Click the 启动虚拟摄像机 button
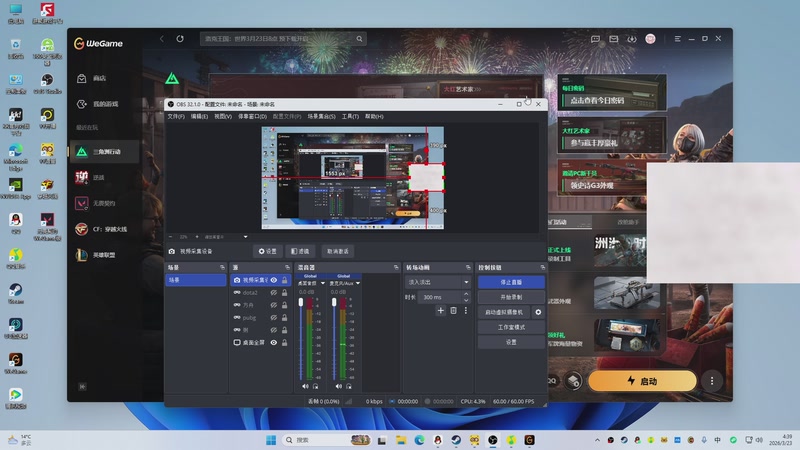Viewport: 800px width, 450px height. coord(504,312)
